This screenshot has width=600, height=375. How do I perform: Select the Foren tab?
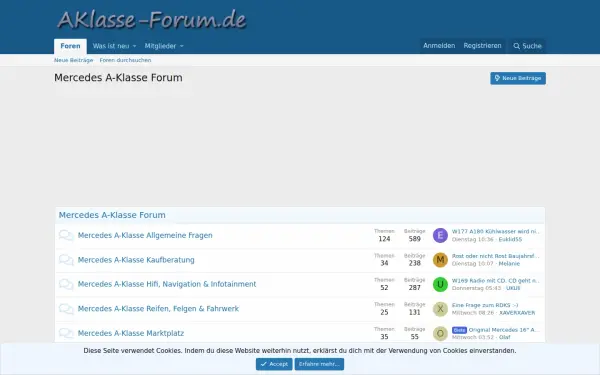point(70,46)
